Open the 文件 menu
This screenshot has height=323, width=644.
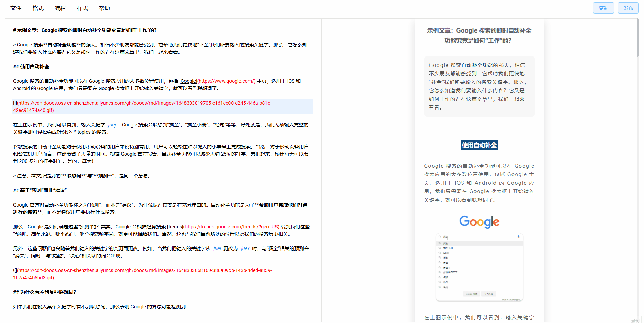[x=16, y=8]
